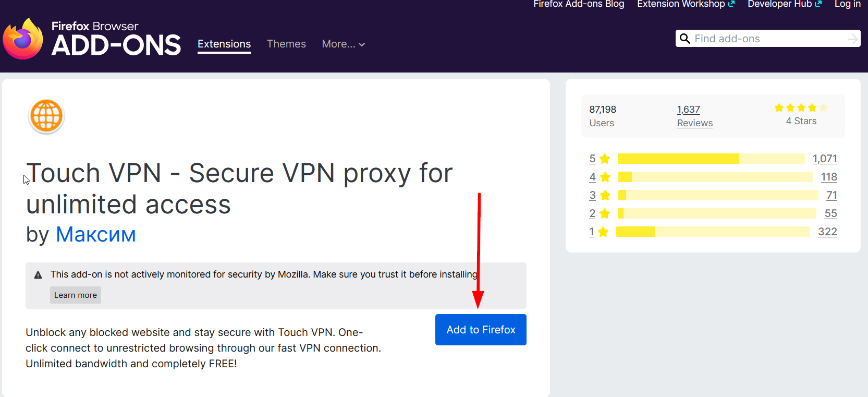
Task: Click the Firefox logo icon
Action: 23,39
